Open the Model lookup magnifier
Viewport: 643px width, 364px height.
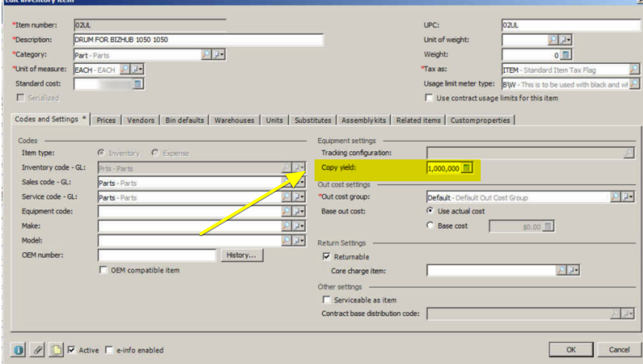pyautogui.click(x=286, y=241)
